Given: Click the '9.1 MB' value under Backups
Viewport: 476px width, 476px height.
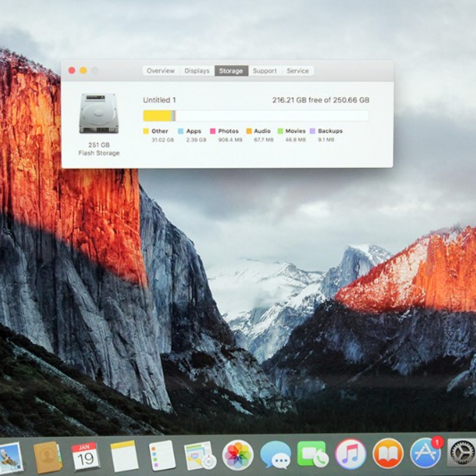Looking at the screenshot, I should pyautogui.click(x=326, y=140).
